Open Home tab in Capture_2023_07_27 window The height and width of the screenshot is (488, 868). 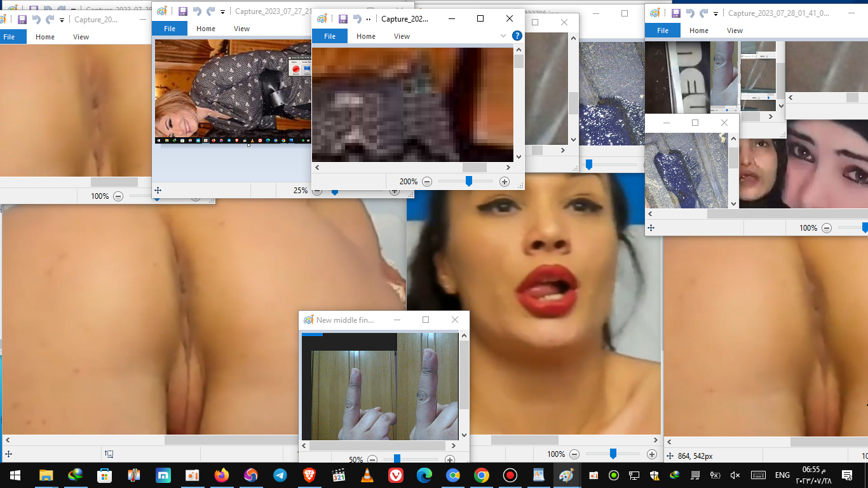[x=205, y=29]
